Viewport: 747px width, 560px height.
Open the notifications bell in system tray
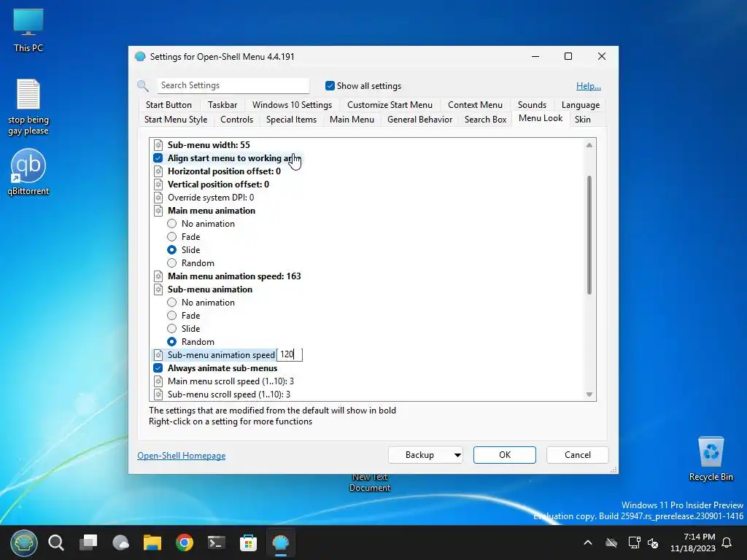727,542
